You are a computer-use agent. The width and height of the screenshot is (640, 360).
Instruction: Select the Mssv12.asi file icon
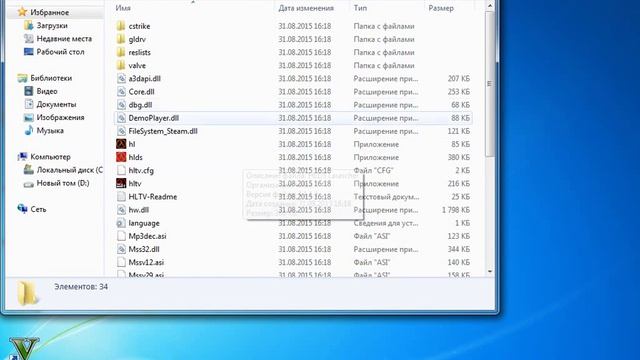[x=121, y=262]
